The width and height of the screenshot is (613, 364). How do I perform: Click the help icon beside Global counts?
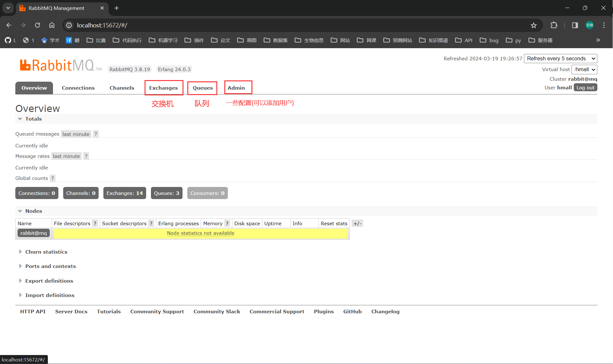click(x=53, y=178)
